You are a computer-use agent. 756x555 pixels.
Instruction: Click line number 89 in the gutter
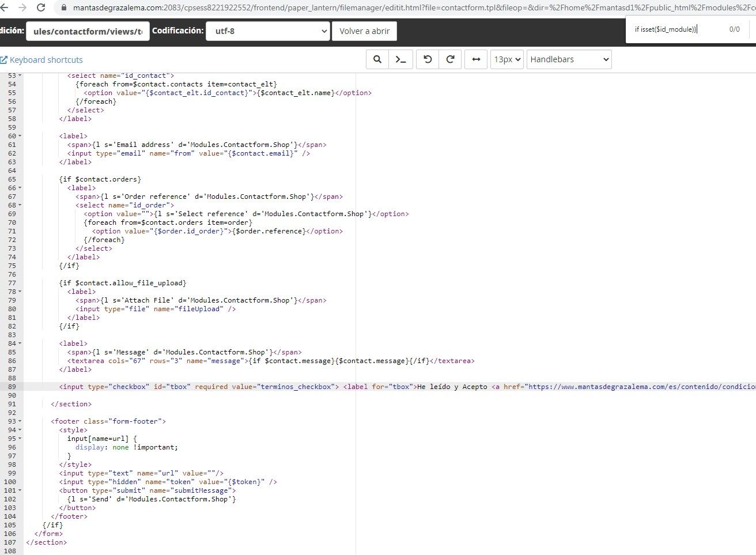click(12, 387)
